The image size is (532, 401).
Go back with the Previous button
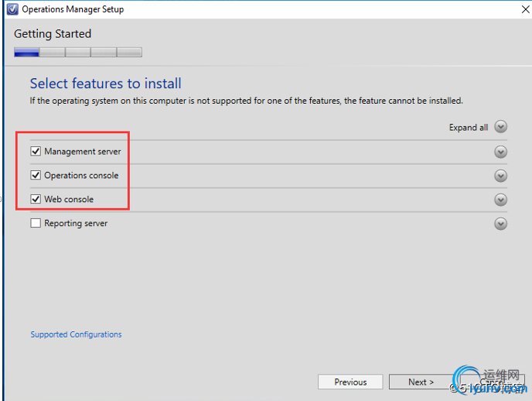coord(350,382)
